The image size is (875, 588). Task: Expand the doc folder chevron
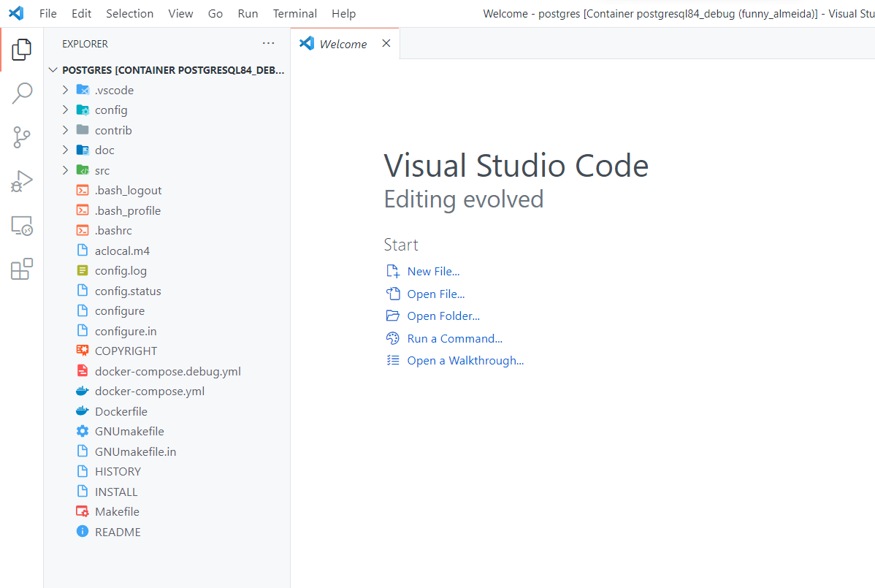[65, 150]
